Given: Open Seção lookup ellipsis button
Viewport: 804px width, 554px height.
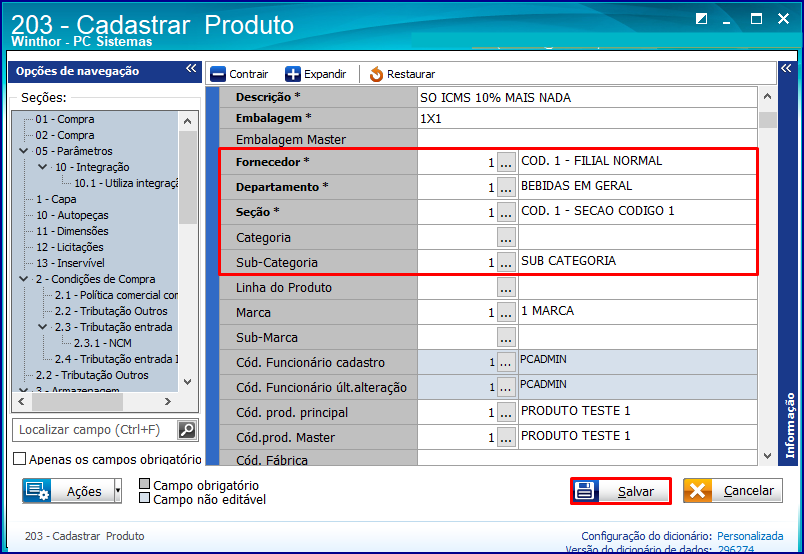Looking at the screenshot, I should coord(506,212).
